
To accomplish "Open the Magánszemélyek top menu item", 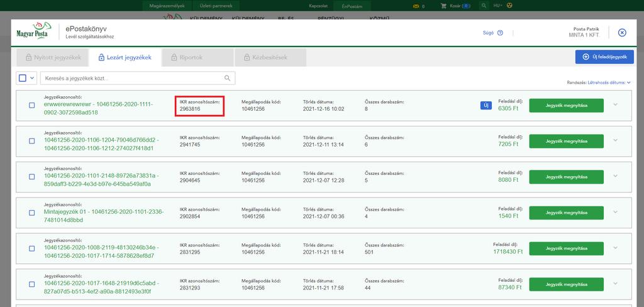I will point(169,6).
